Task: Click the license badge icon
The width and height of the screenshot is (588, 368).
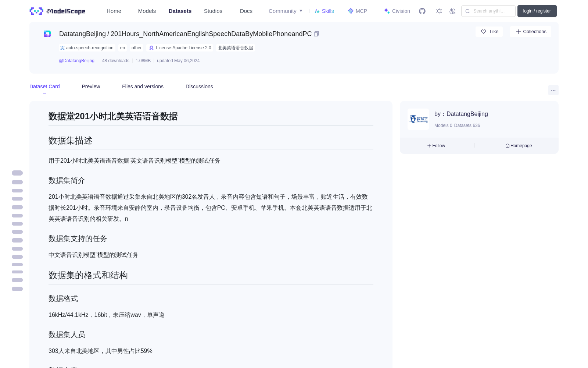Action: click(x=151, y=48)
